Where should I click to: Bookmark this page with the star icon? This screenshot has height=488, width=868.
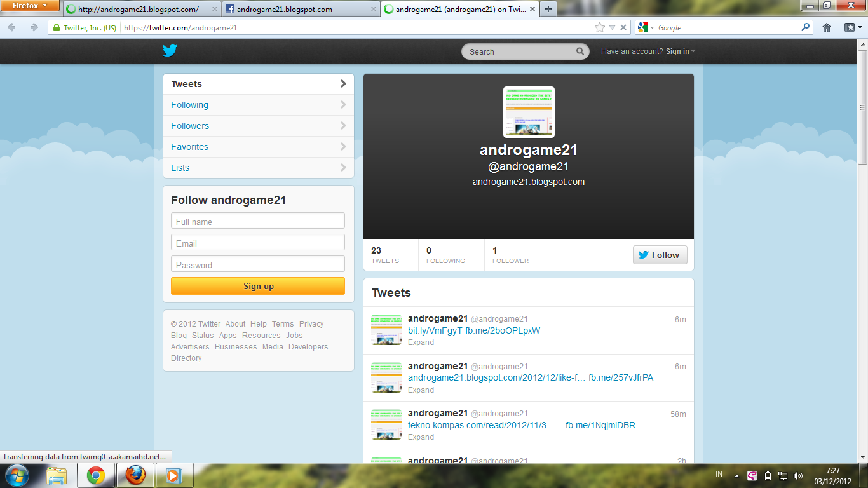(x=599, y=27)
